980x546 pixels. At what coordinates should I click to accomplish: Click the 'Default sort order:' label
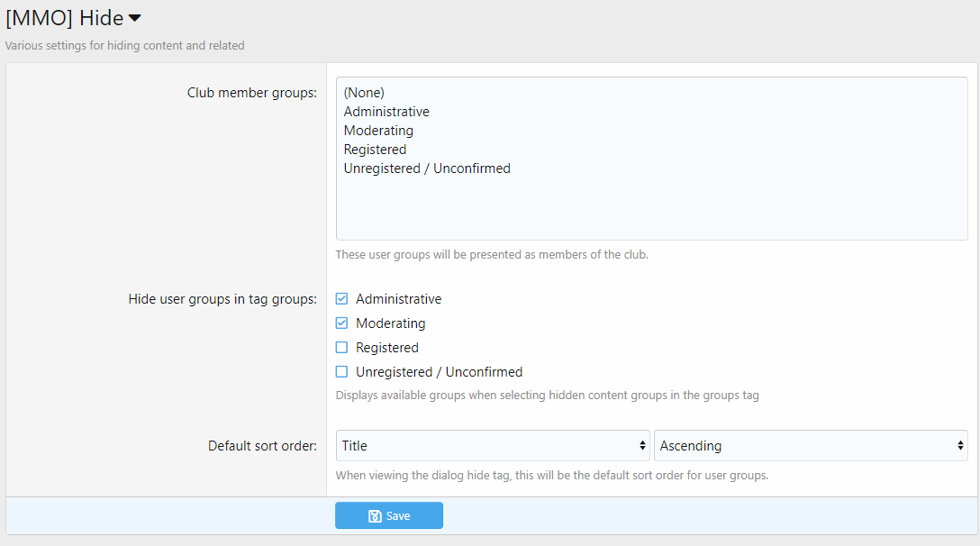click(x=262, y=446)
